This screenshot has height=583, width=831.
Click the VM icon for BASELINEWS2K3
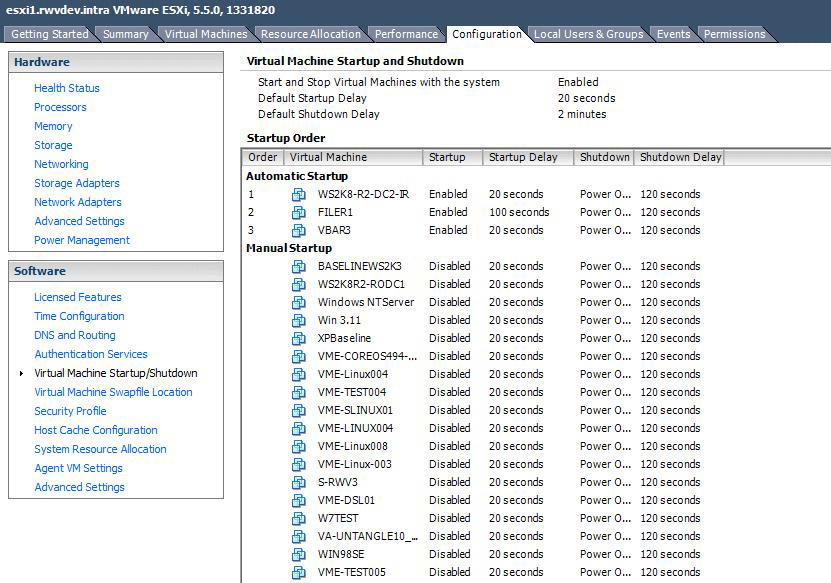[x=299, y=267]
